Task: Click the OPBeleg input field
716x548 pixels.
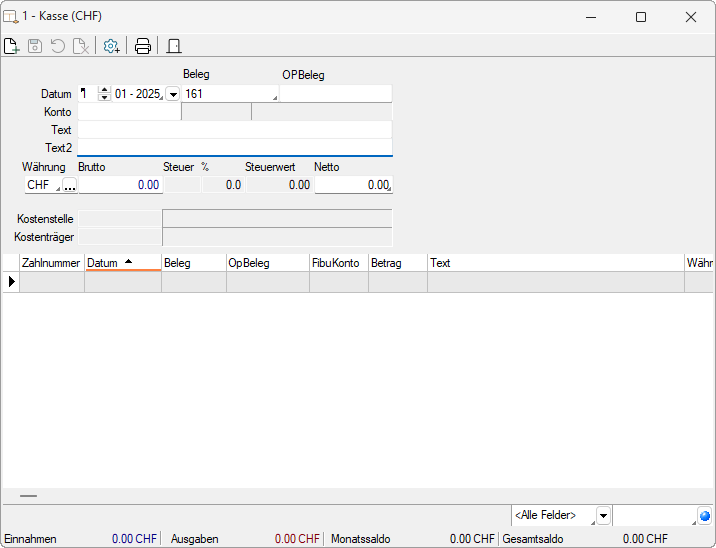Action: point(336,94)
